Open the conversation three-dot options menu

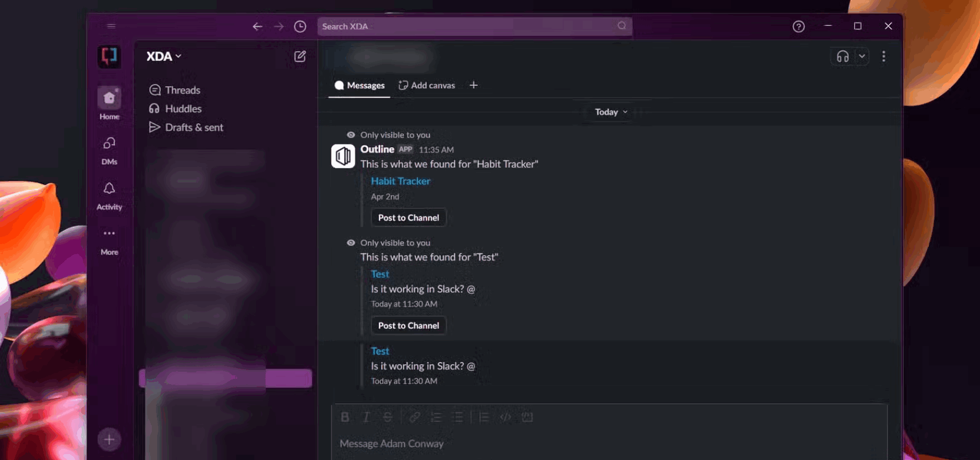(883, 56)
